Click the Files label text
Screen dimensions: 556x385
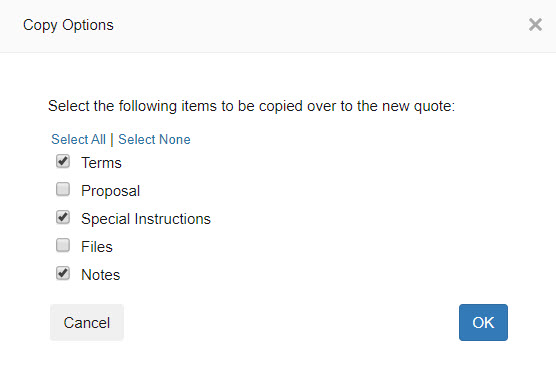(97, 247)
